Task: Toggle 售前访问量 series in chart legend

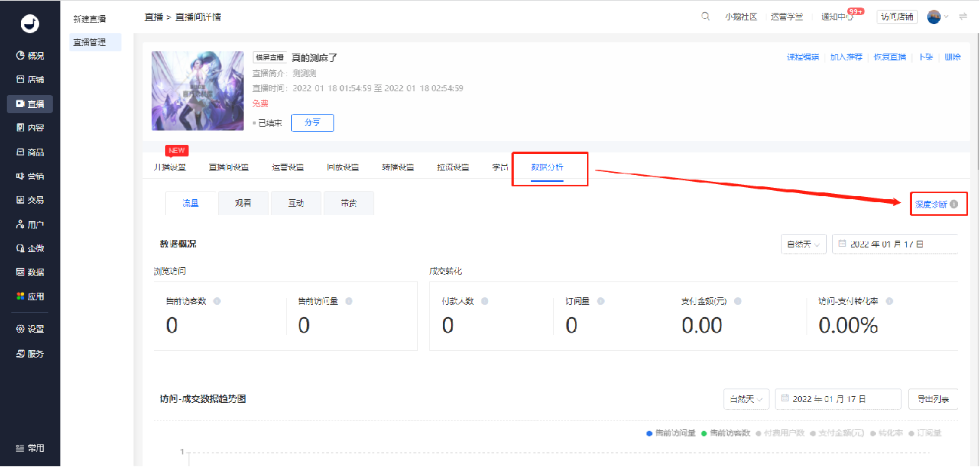Action: pos(671,433)
